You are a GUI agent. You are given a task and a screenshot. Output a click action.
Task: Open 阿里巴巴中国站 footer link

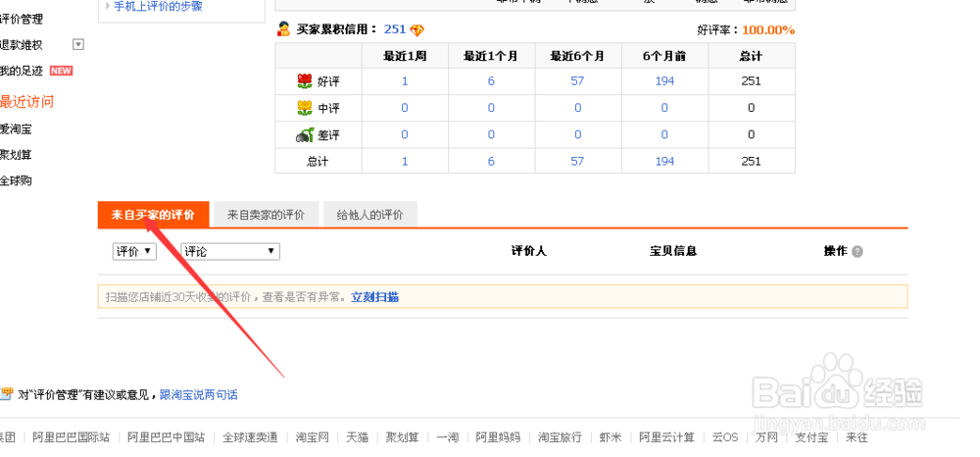coord(166,437)
